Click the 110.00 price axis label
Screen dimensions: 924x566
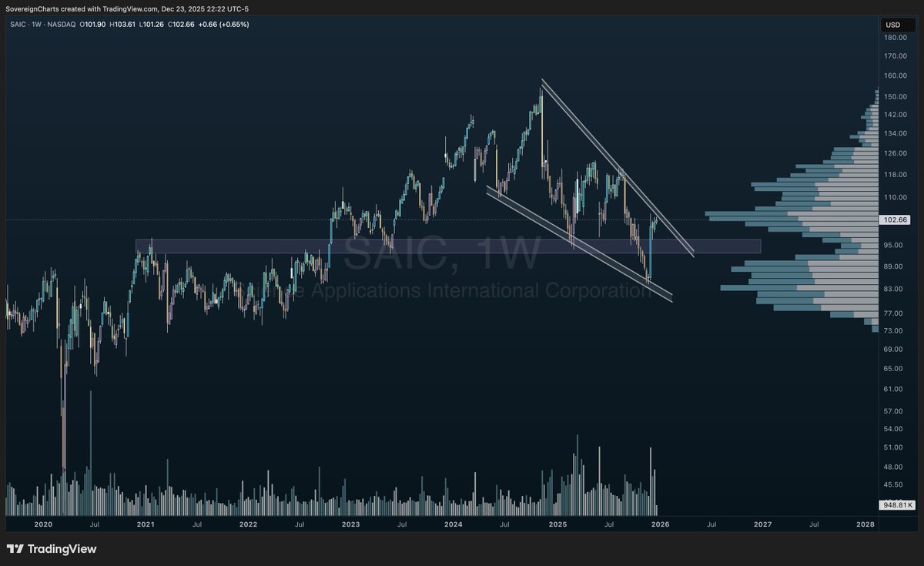[895, 198]
